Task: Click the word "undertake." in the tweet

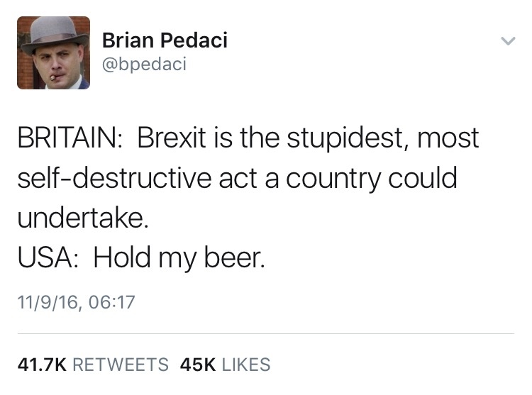Action: click(83, 217)
